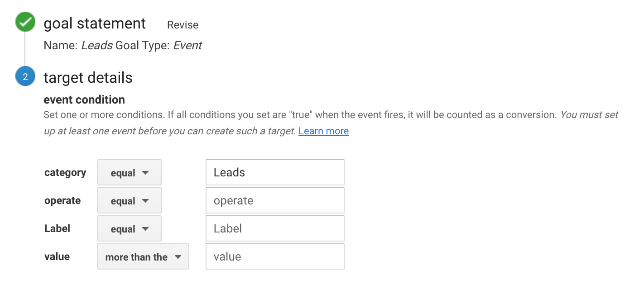Click the blue step 2 circle
644x294 pixels.
click(x=25, y=76)
